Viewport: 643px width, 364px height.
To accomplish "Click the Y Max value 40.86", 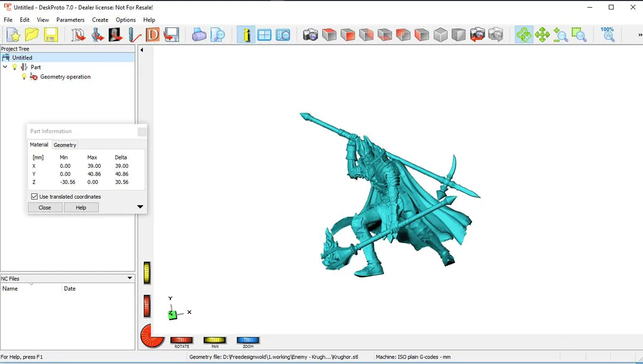I will (x=94, y=174).
